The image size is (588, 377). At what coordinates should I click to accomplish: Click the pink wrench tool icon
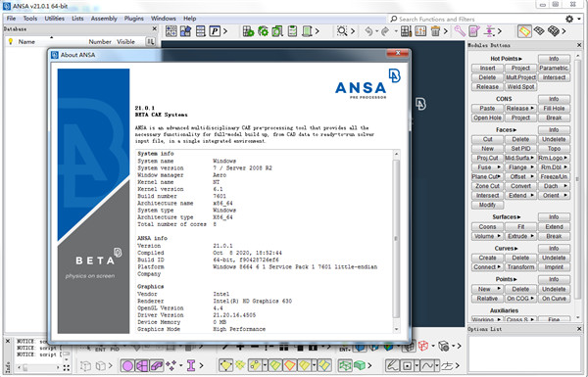460,31
